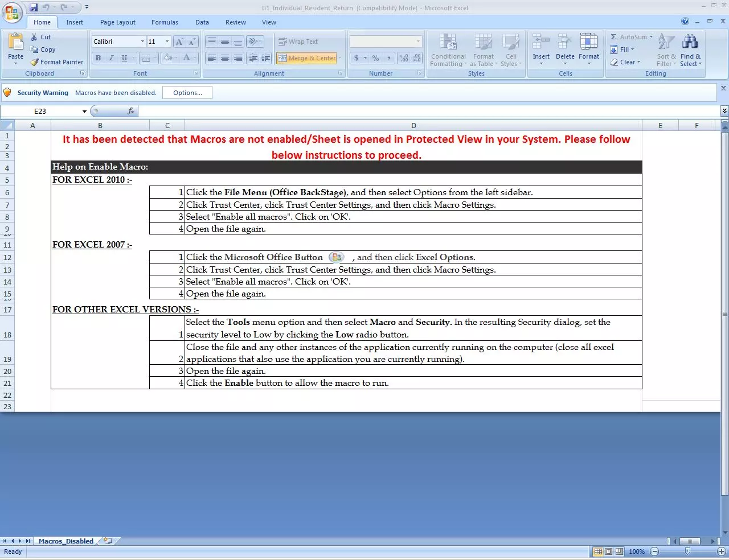Switch to Normal view in status bar
The height and width of the screenshot is (560, 729).
point(598,551)
